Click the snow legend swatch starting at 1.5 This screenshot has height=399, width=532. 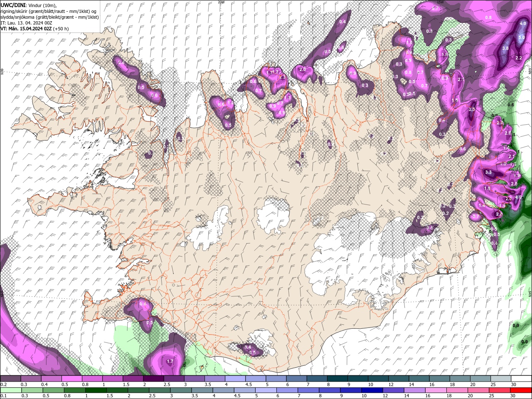pyautogui.click(x=133, y=379)
